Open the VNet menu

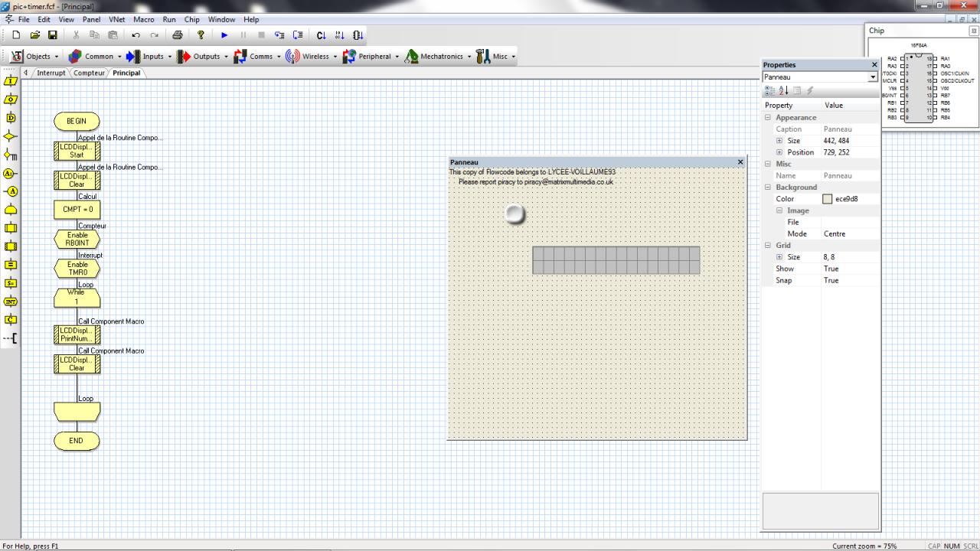117,19
